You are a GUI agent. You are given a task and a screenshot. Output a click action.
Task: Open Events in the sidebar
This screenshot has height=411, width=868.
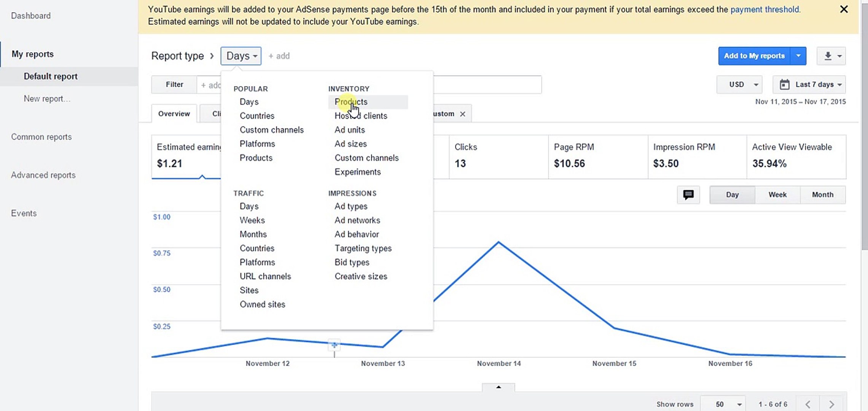[x=24, y=213]
